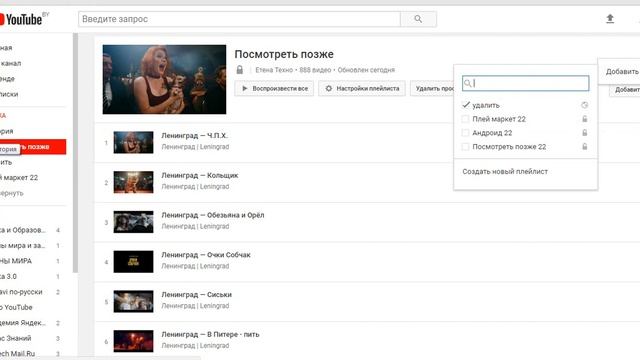Click the Свернуть sidebar collapse link
This screenshot has width=640, height=360.
11,193
